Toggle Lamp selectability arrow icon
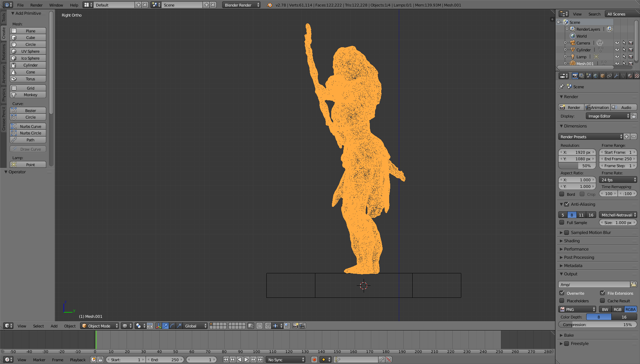The image size is (640, 364). tap(624, 57)
